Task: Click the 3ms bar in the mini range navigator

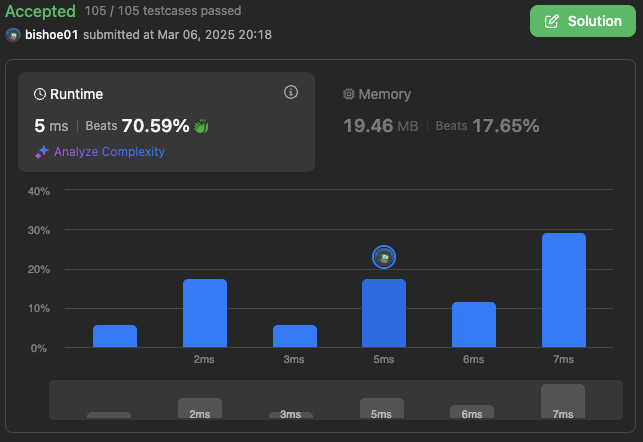Action: [291, 415]
